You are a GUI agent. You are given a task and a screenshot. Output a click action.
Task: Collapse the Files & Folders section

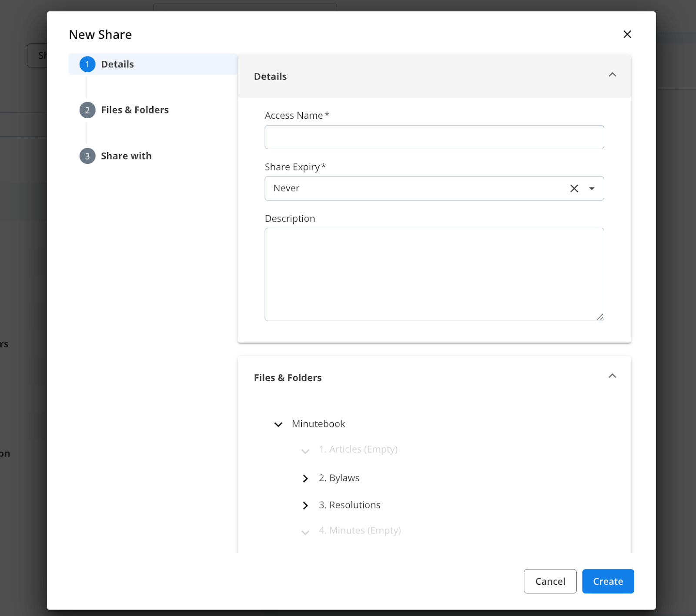tap(612, 376)
